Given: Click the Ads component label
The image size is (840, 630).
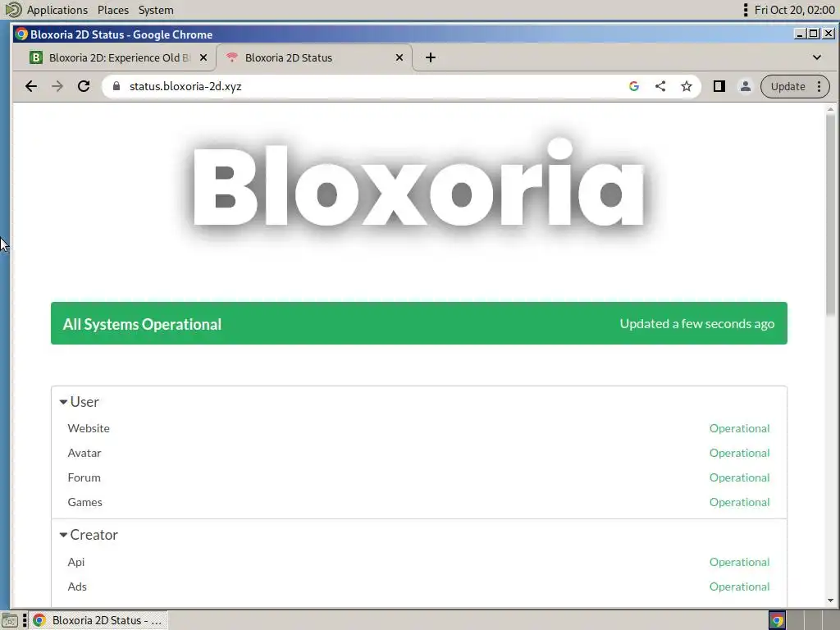Looking at the screenshot, I should [76, 587].
